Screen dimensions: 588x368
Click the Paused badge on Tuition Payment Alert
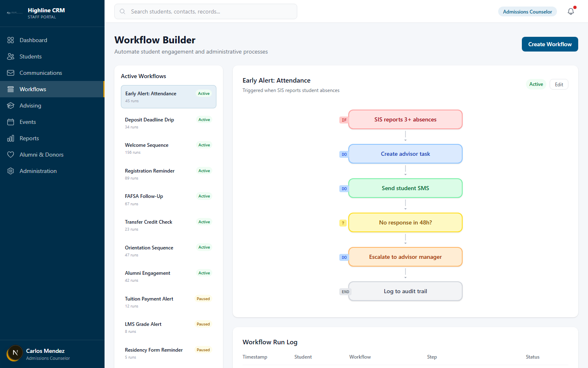pyautogui.click(x=203, y=299)
